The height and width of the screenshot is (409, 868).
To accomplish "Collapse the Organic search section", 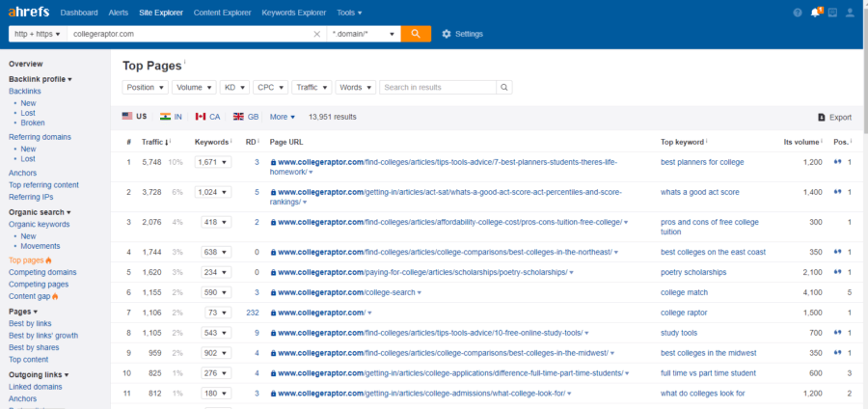I will pyautogui.click(x=40, y=212).
